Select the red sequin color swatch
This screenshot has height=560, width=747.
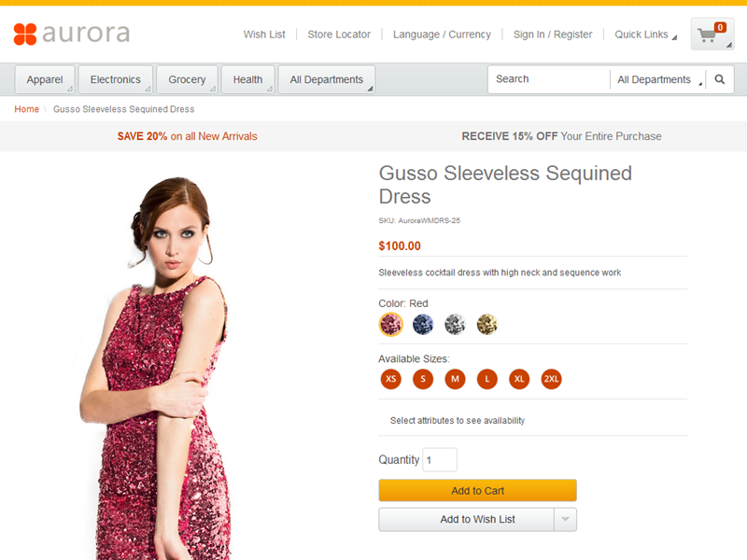[x=390, y=324]
